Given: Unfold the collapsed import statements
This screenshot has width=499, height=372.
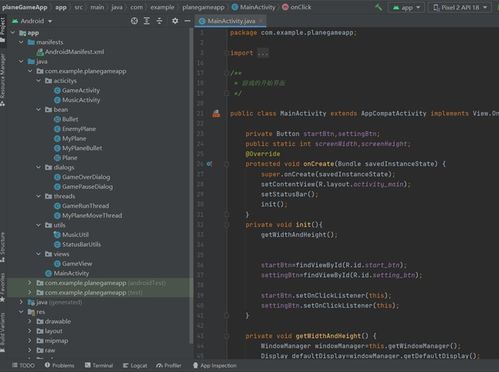Looking at the screenshot, I should (263, 53).
